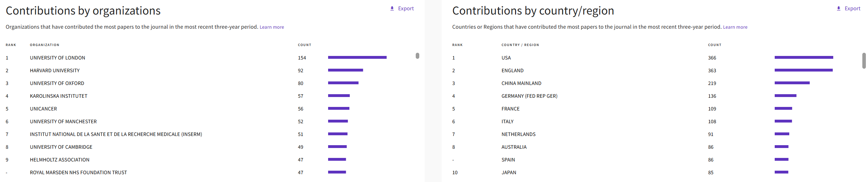Click count 49 for University of Cambridge
The width and height of the screenshot is (868, 182).
pyautogui.click(x=300, y=147)
